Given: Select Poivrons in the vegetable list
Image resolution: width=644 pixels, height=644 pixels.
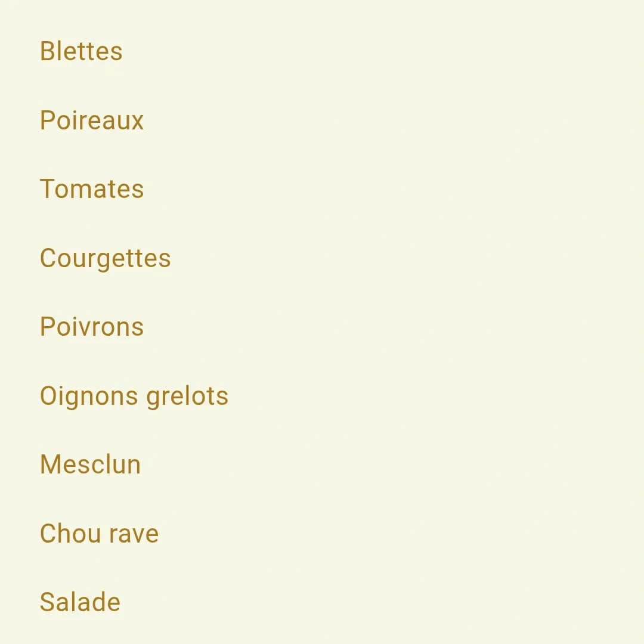Looking at the screenshot, I should point(92,327).
